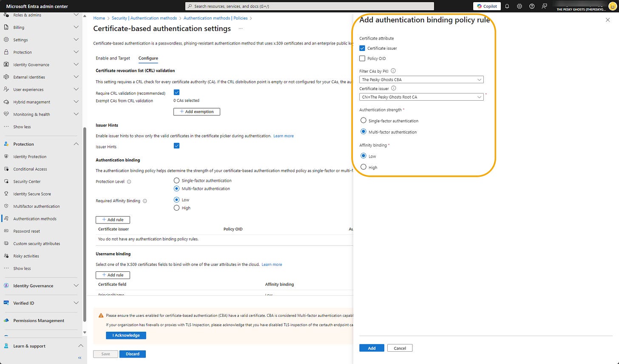The width and height of the screenshot is (619, 364).
Task: Click the Discard button
Action: (x=133, y=354)
